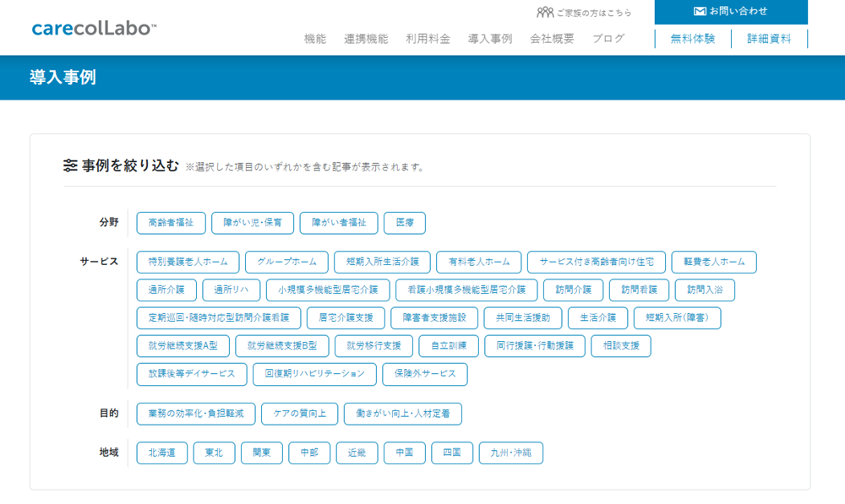The width and height of the screenshot is (845, 504).
Task: Filter by 中部 region
Action: point(309,453)
